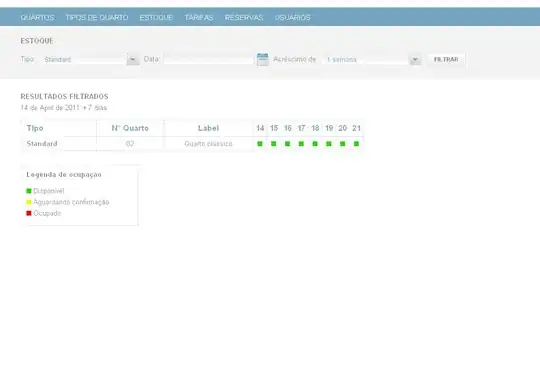This screenshot has height=366, width=540.
Task: Click the red Ocupado legend swatch
Action: pyautogui.click(x=29, y=213)
